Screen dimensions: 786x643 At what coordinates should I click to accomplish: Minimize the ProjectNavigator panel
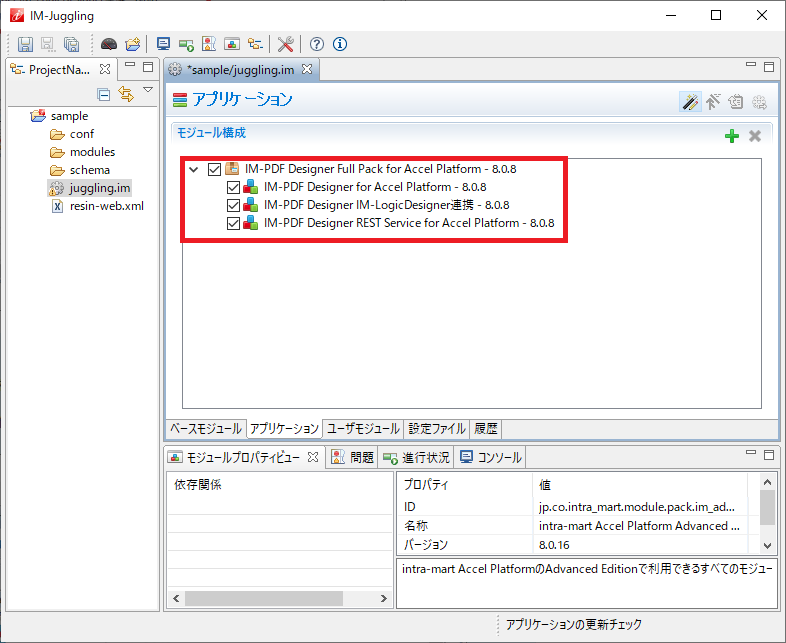click(x=130, y=65)
